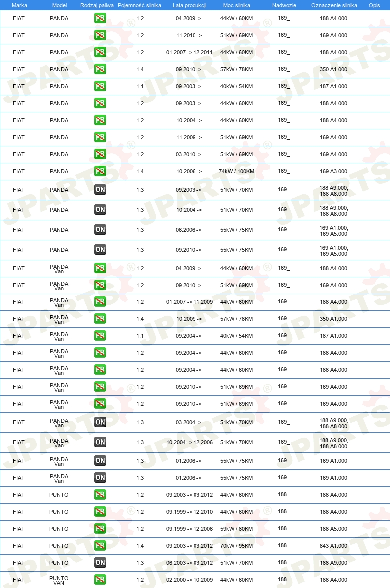Click the Model column header
Screen dimensions: 390x588
[59, 5]
